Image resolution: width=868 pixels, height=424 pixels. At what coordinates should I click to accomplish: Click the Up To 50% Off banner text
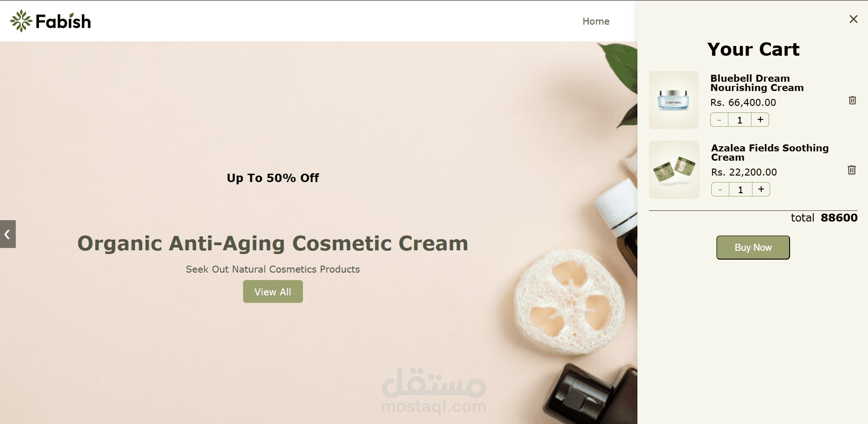point(273,178)
